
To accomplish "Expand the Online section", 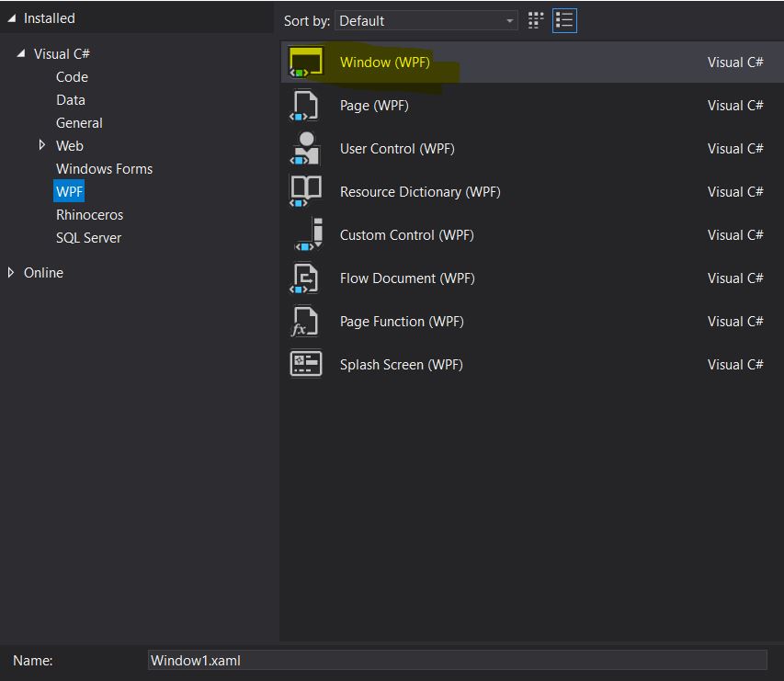I will [11, 272].
